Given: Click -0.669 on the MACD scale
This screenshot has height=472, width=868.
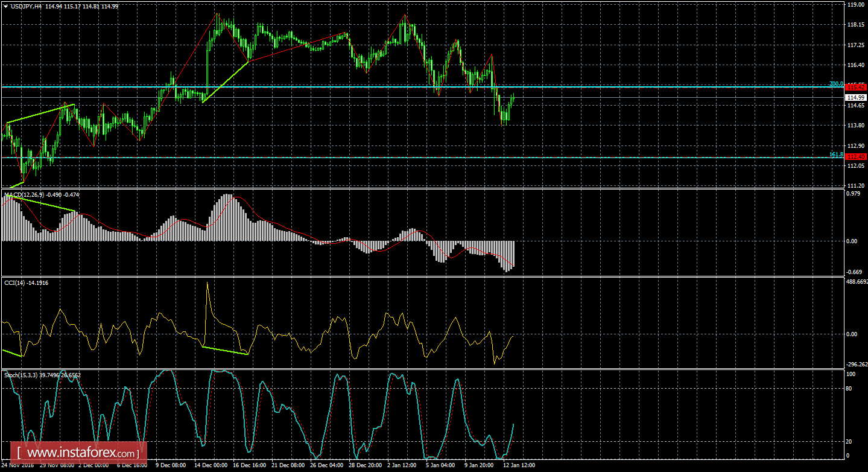Looking at the screenshot, I should [855, 272].
